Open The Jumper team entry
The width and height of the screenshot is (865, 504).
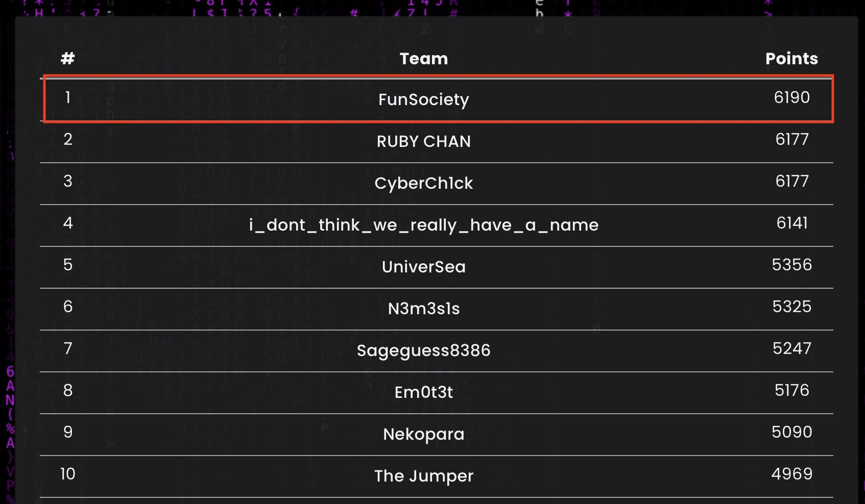[423, 476]
